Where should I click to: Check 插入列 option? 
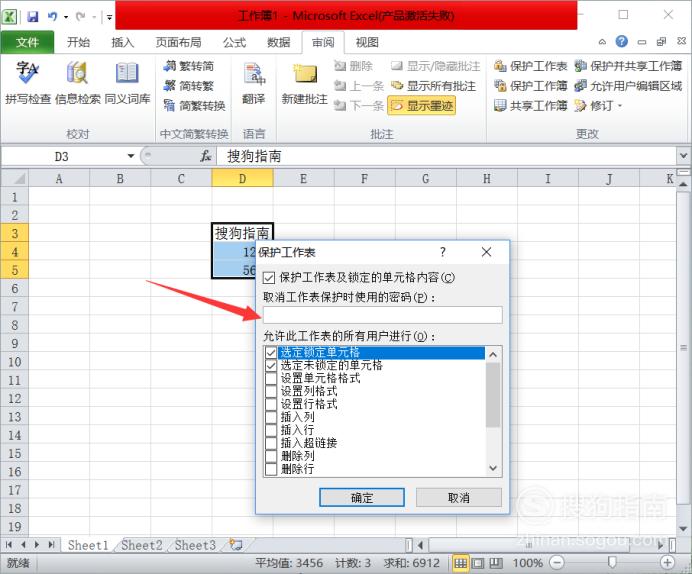pyautogui.click(x=271, y=417)
